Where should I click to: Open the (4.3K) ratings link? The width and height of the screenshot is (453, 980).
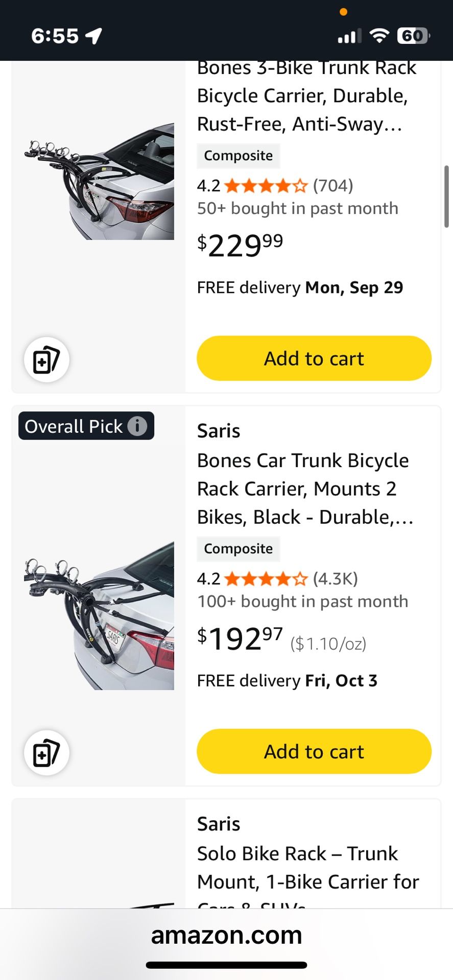point(336,579)
